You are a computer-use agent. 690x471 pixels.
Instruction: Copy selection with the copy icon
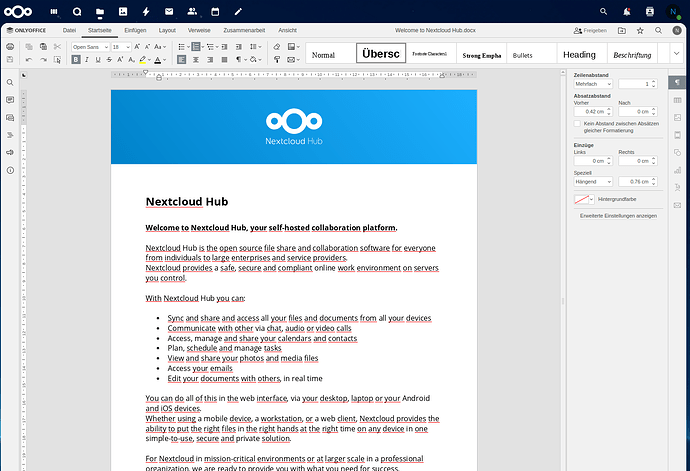pyautogui.click(x=29, y=47)
